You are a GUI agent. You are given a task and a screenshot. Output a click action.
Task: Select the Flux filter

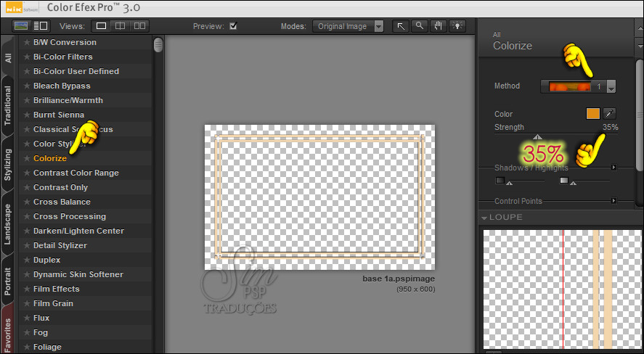[x=41, y=318]
